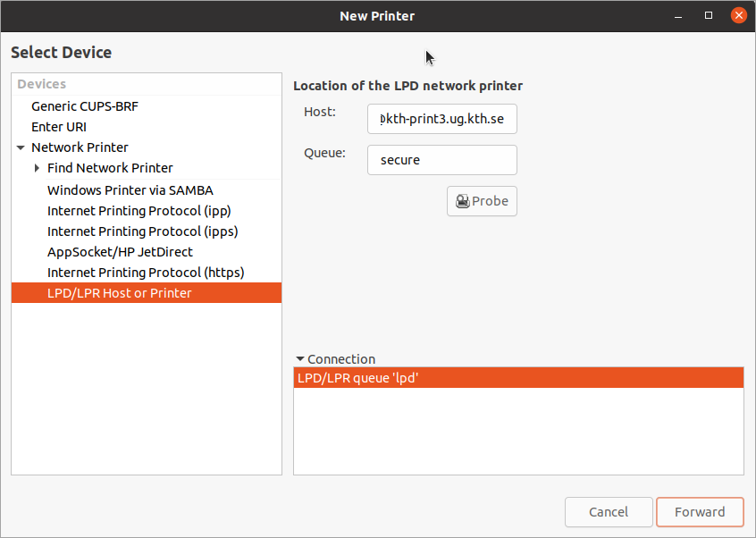Collapse the Connection section
Screen dimensions: 756x538
(x=300, y=359)
